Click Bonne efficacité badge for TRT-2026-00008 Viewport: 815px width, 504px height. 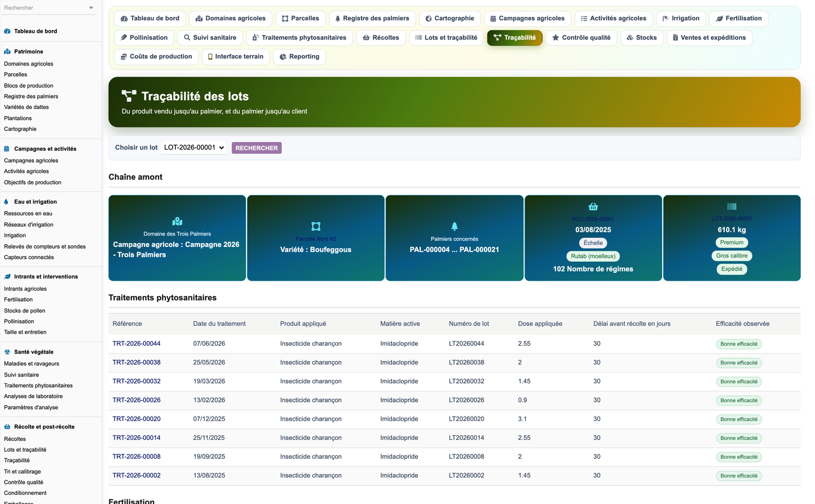tap(739, 457)
